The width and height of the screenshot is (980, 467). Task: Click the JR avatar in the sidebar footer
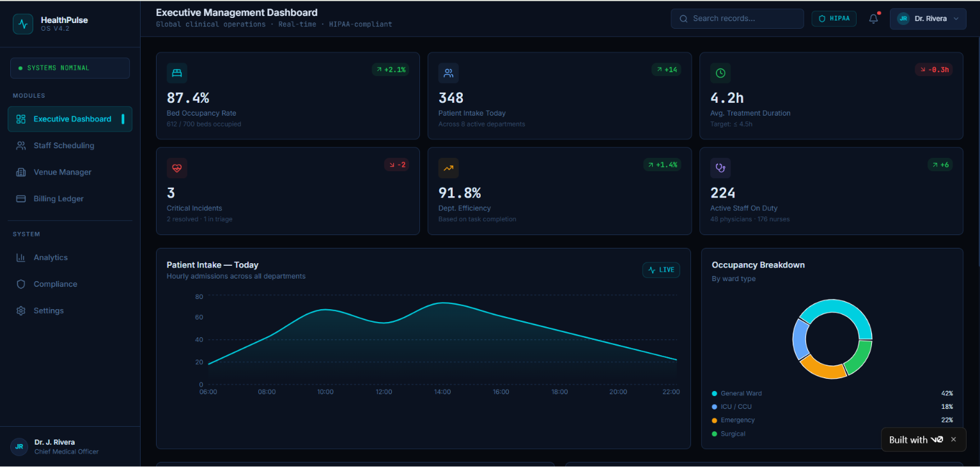pyautogui.click(x=19, y=447)
